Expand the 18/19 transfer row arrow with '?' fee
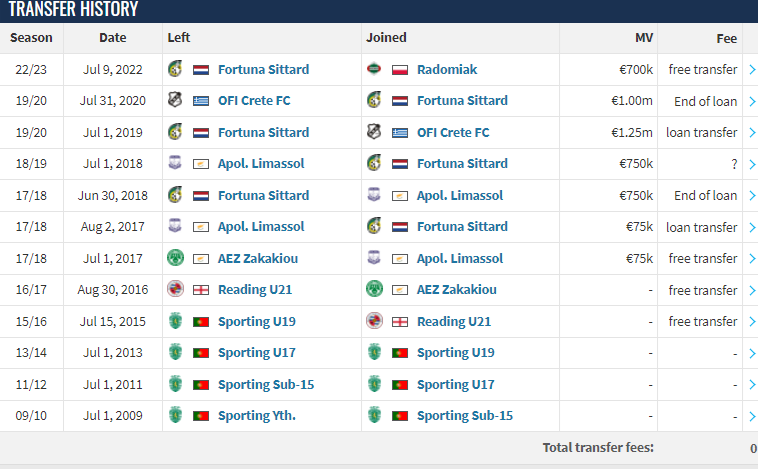Screen dimensions: 758x469 (752, 164)
